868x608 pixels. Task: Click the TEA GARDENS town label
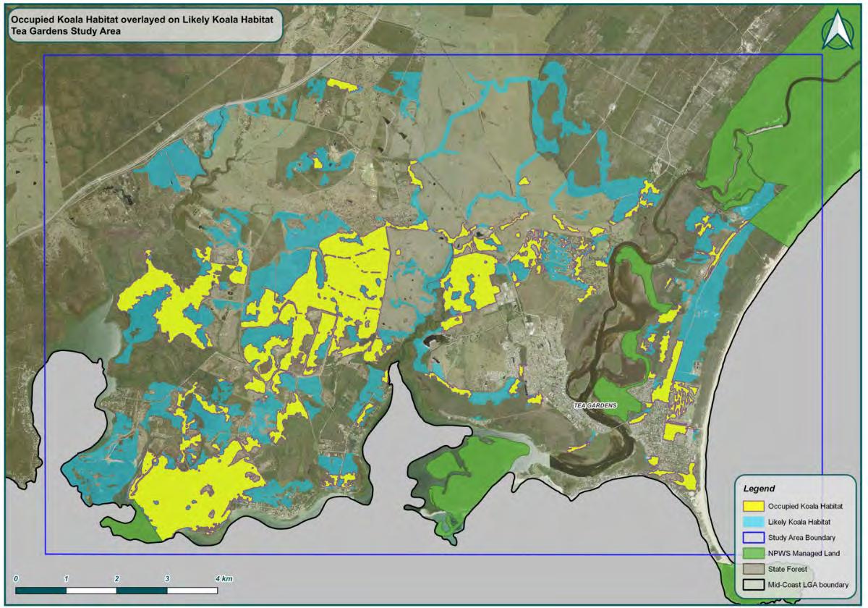[x=594, y=406]
